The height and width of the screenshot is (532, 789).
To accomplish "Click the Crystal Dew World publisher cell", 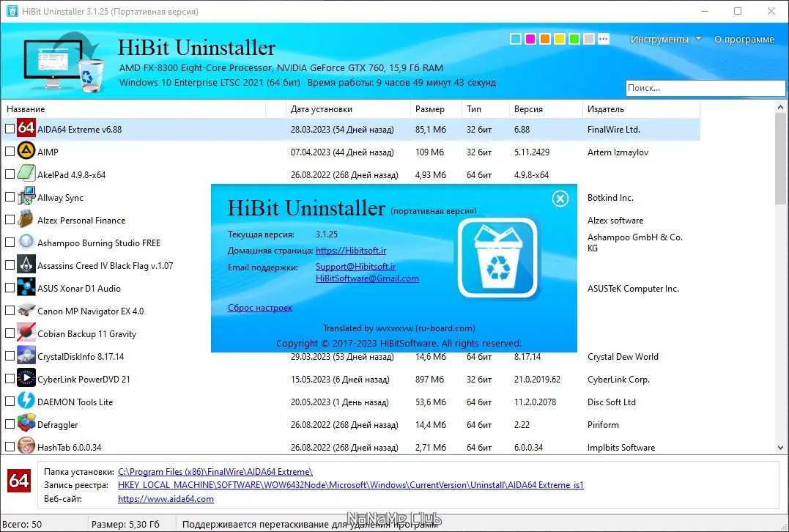I will (x=623, y=356).
